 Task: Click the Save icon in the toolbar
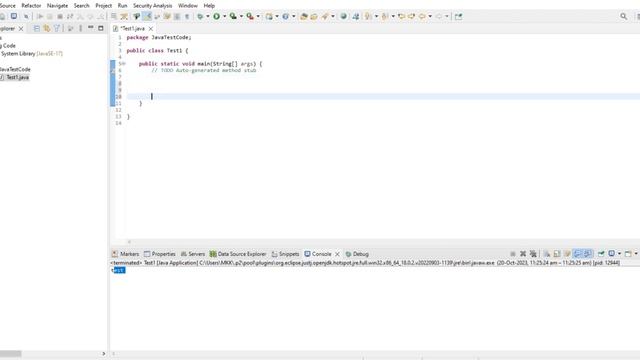3,16
